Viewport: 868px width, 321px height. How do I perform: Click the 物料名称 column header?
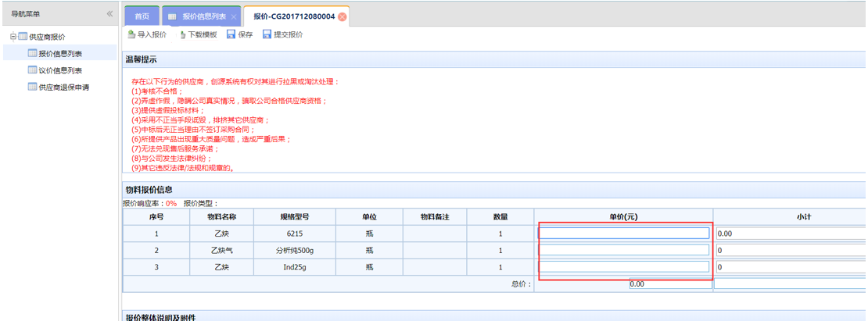[221, 216]
